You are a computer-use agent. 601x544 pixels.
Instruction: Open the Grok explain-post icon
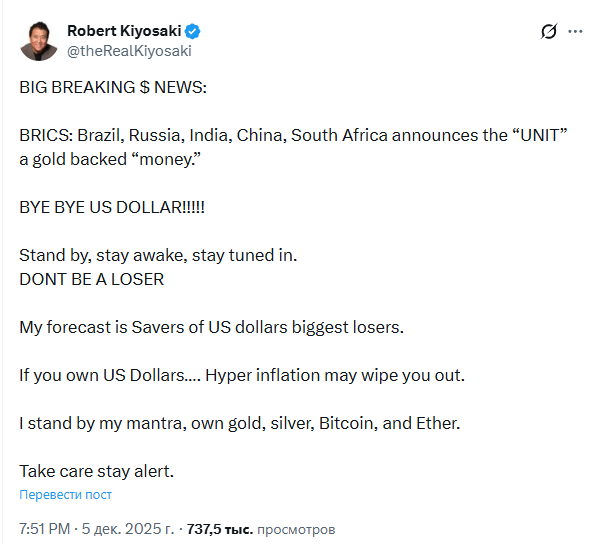click(x=548, y=32)
